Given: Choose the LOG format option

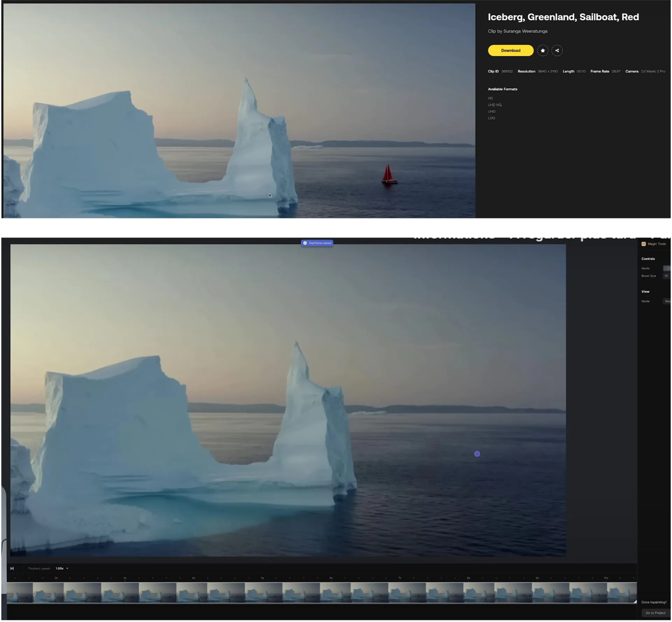Looking at the screenshot, I should pyautogui.click(x=491, y=118).
